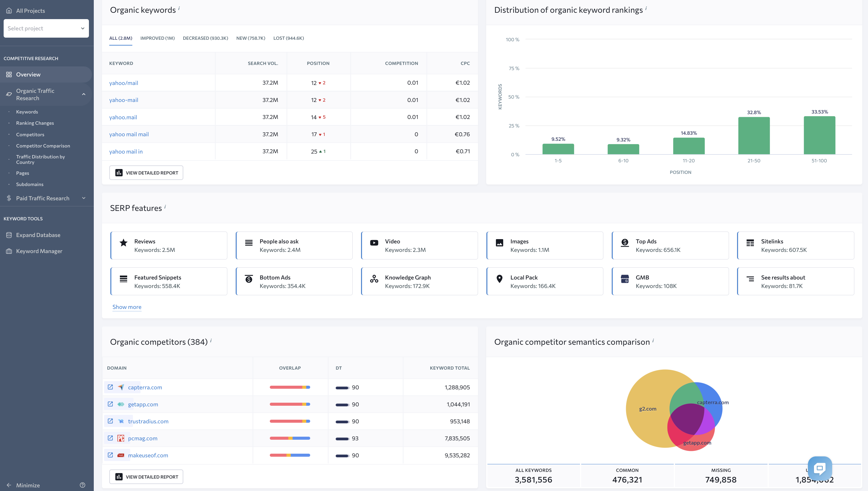Open the Select project dropdown
This screenshot has height=491, width=868.
(x=46, y=28)
